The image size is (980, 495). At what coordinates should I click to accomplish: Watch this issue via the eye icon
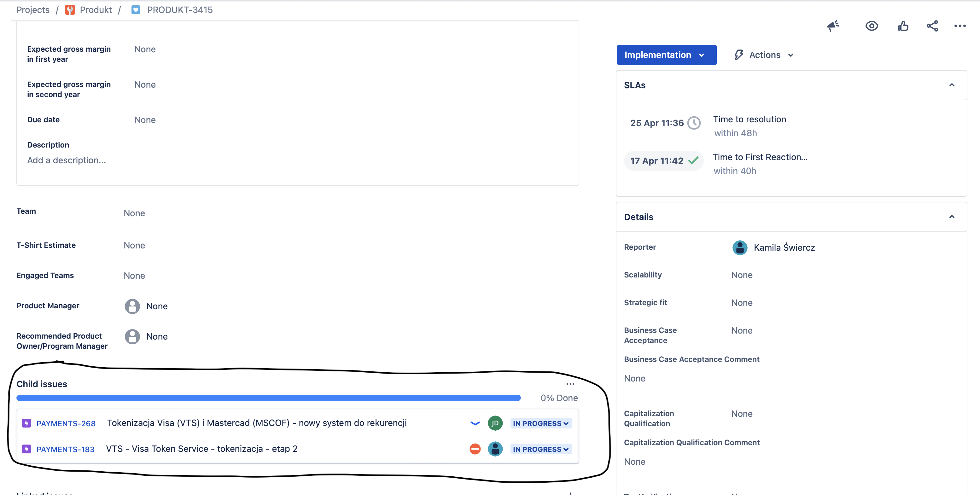tap(872, 26)
